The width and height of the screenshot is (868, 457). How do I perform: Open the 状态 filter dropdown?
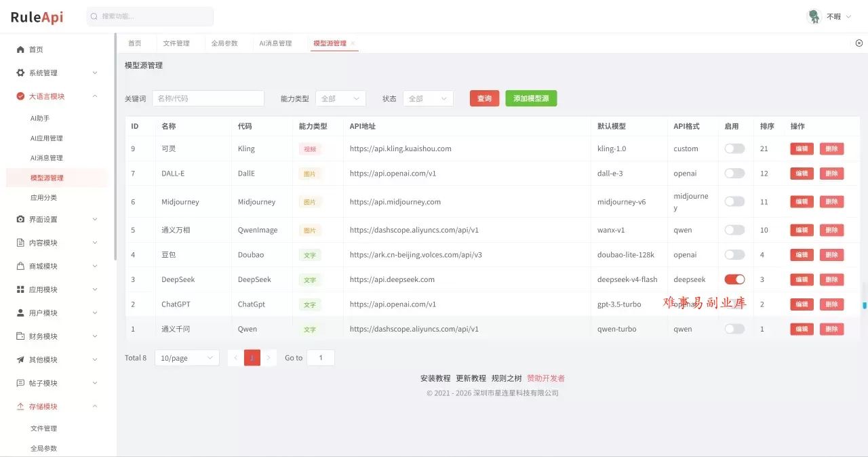tap(428, 98)
